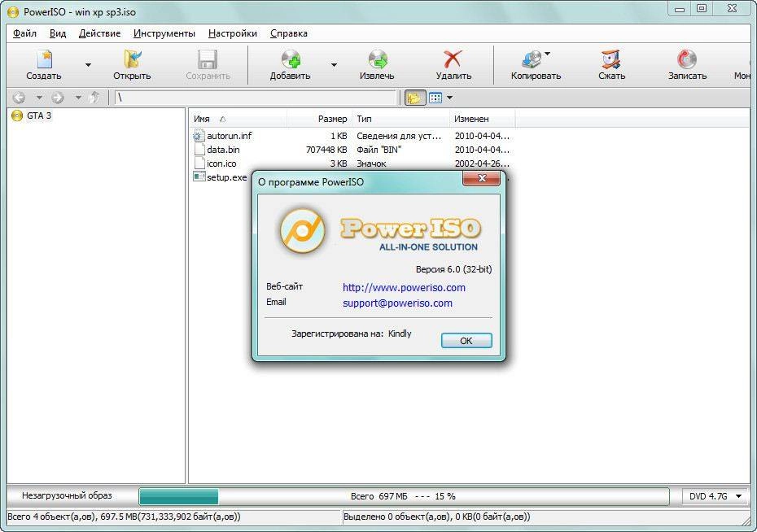757x532 pixels.
Task: Click the support@poweriso.com email link
Action: coord(397,303)
